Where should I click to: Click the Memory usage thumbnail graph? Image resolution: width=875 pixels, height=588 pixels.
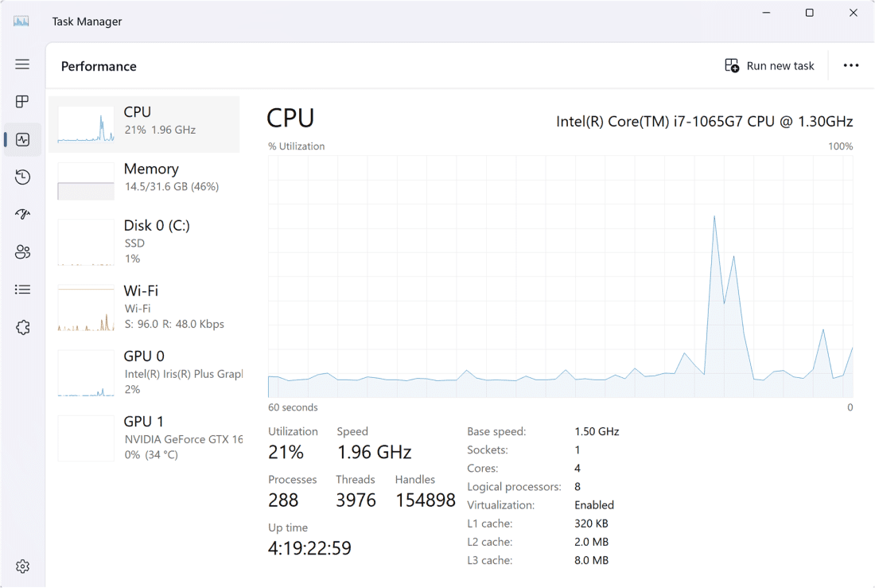pyautogui.click(x=86, y=181)
